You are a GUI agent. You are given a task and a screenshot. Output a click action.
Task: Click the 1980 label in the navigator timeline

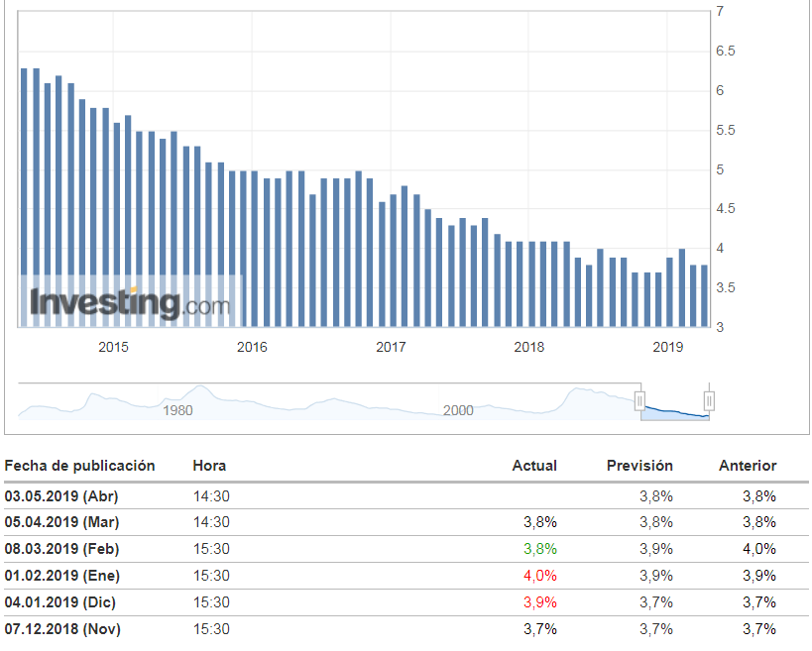pyautogui.click(x=177, y=410)
